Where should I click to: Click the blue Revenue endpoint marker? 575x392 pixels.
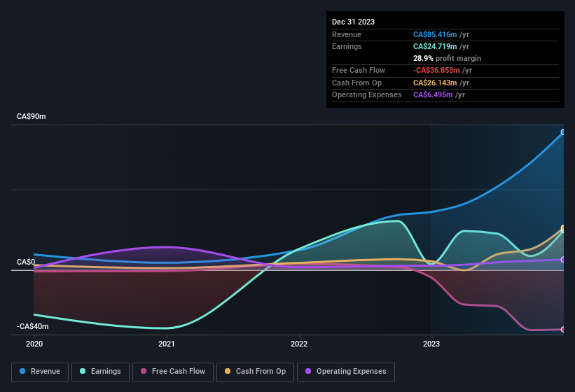[x=563, y=132]
